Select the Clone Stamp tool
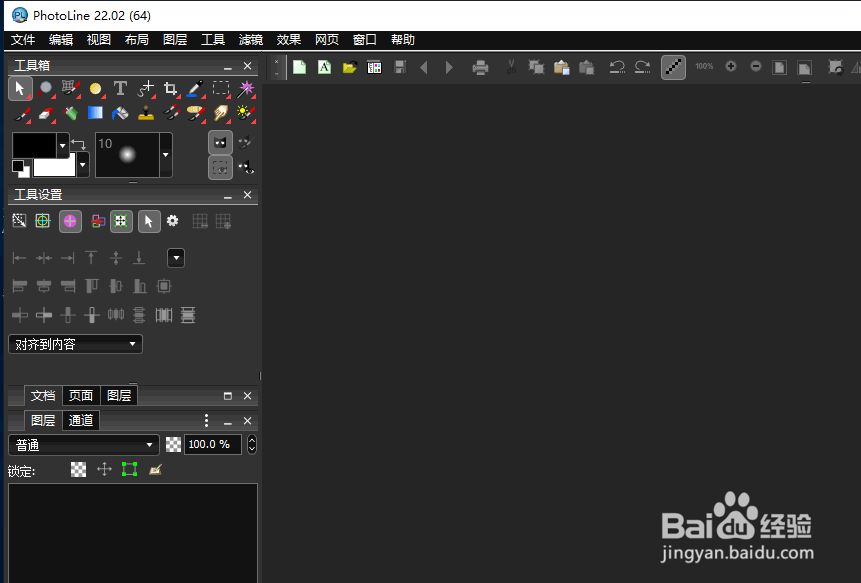The height and width of the screenshot is (583, 861). click(x=146, y=113)
